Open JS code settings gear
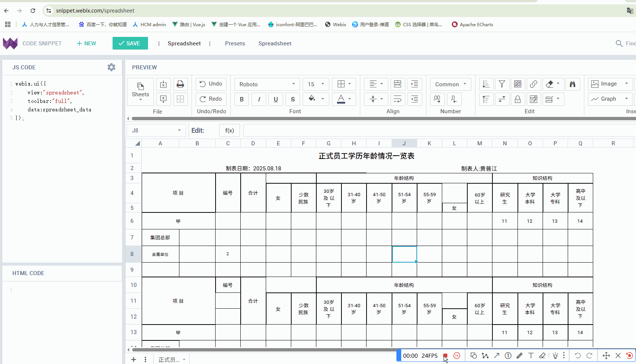636x364 pixels. tap(111, 67)
